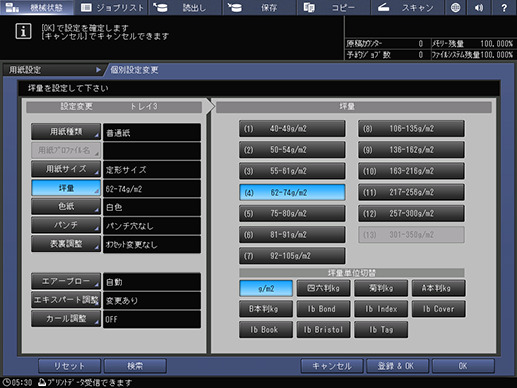Select weight 257-300g/m2
Image resolution: width=517 pixels, height=388 pixels.
(411, 213)
